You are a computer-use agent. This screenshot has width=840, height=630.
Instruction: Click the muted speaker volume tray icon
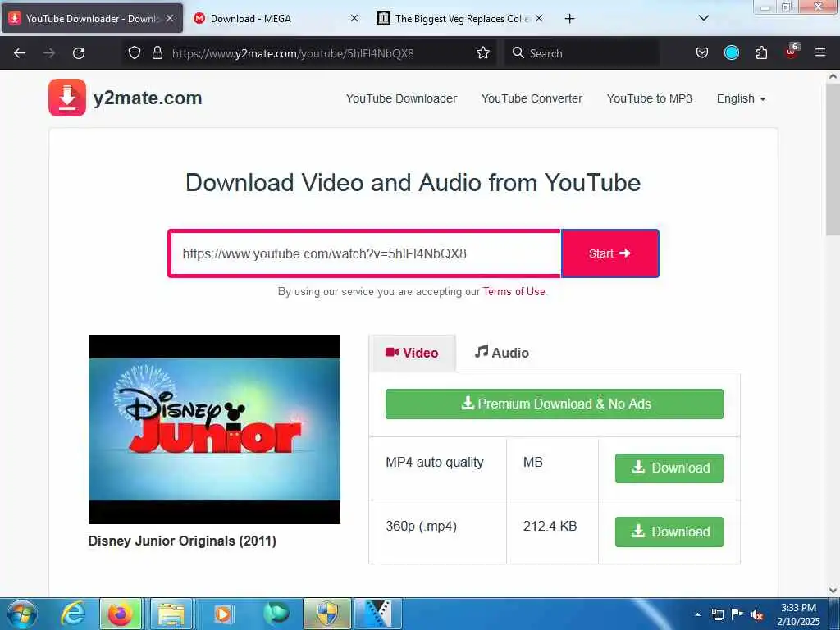click(757, 614)
